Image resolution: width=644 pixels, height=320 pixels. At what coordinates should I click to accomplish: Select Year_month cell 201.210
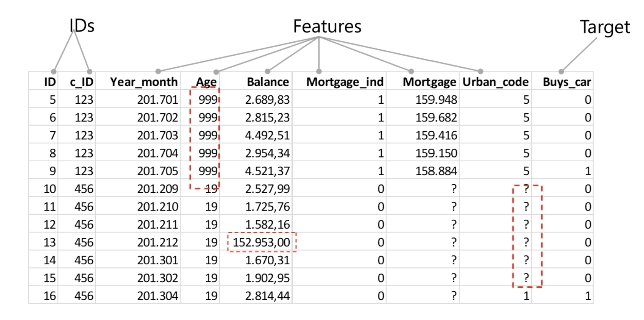(158, 207)
